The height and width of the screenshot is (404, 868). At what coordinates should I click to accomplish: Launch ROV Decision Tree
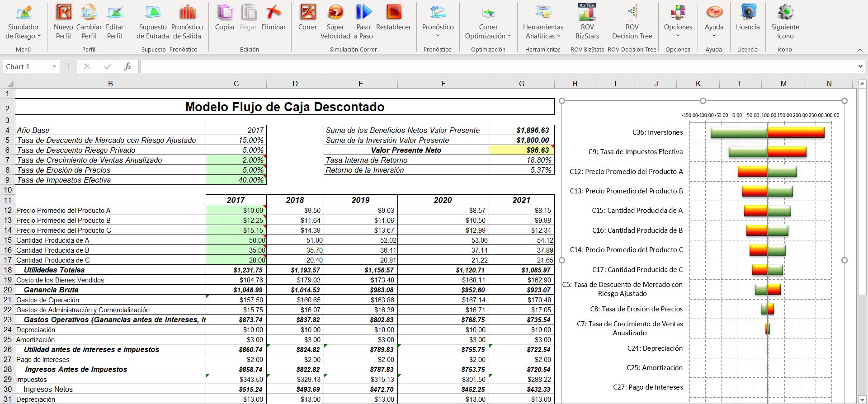click(x=632, y=22)
